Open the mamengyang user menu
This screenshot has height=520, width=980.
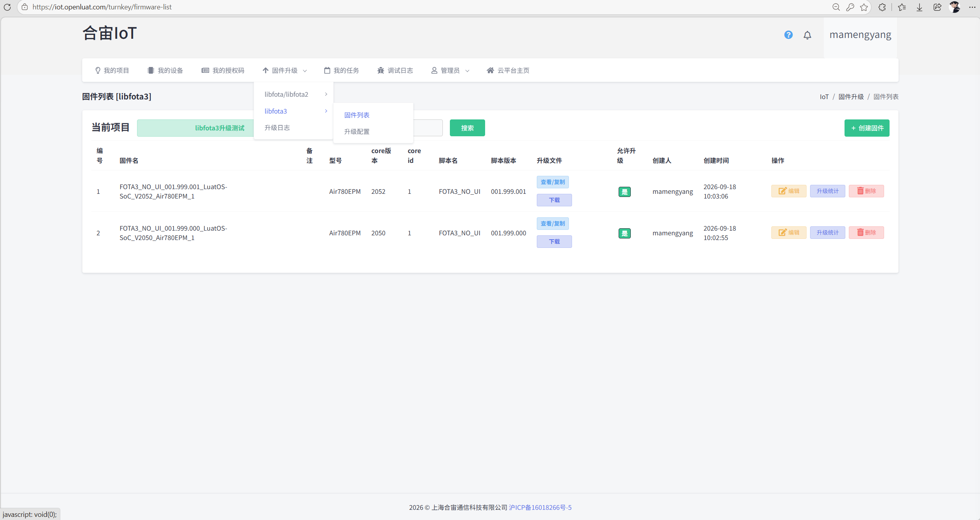tap(860, 34)
